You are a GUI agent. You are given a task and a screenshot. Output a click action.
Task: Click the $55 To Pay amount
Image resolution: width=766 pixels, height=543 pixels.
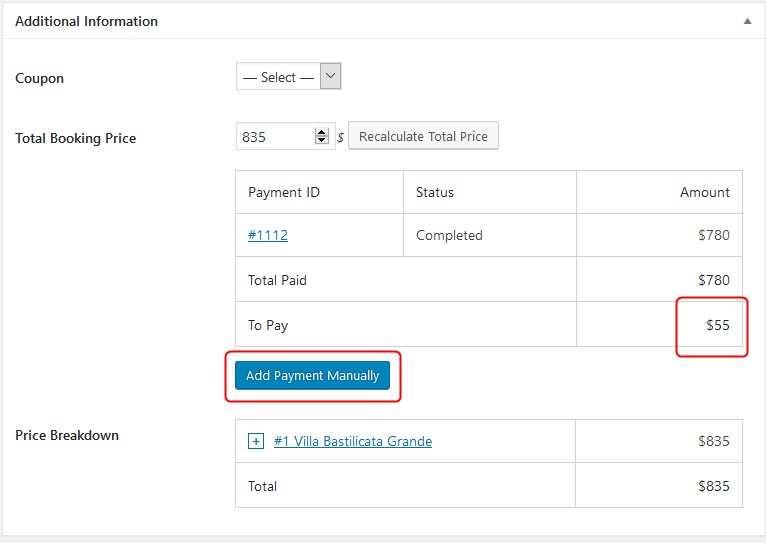point(717,325)
